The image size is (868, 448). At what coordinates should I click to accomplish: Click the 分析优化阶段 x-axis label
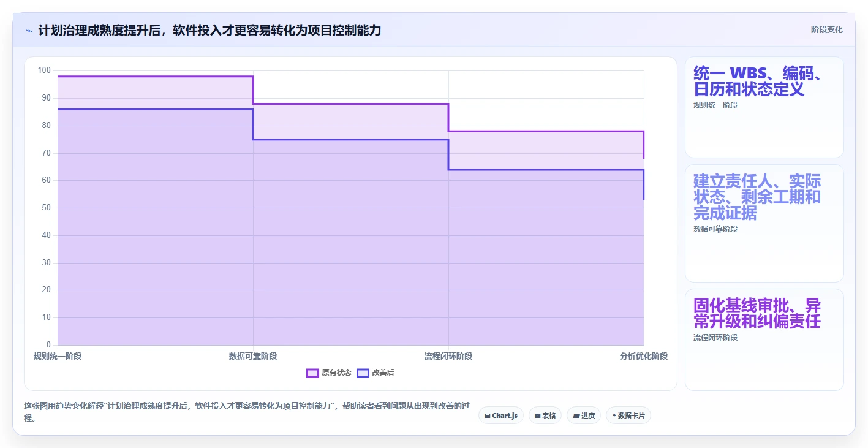click(x=643, y=356)
